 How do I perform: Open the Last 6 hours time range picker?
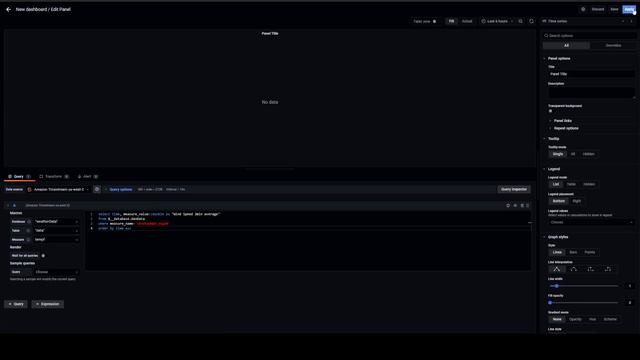[x=497, y=21]
